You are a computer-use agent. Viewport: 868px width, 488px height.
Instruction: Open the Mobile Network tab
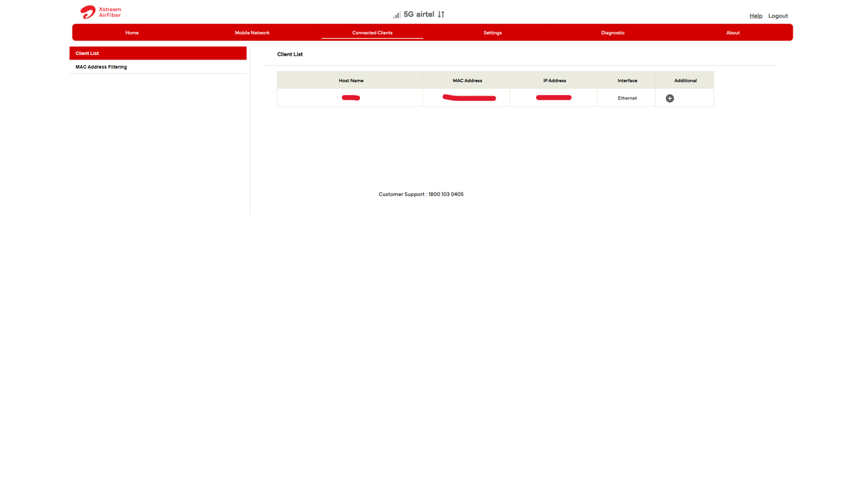click(x=252, y=33)
